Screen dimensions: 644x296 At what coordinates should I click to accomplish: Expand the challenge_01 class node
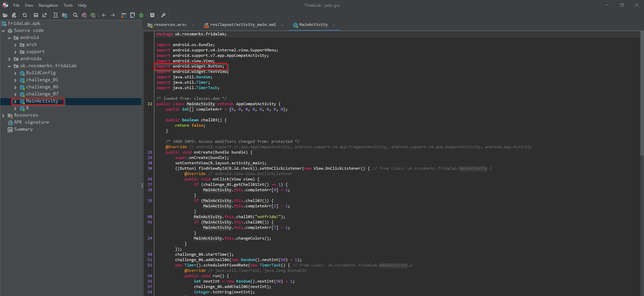15,80
